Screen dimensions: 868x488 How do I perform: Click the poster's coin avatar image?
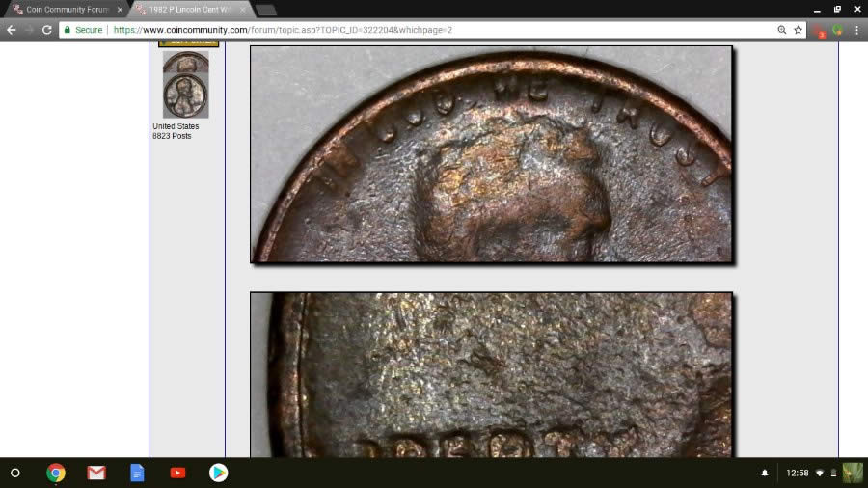pos(185,85)
